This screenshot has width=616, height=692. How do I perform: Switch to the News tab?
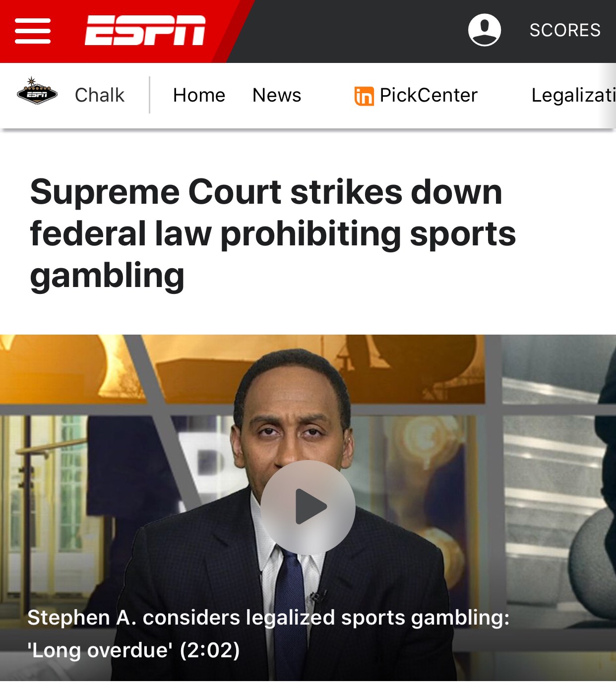(277, 95)
